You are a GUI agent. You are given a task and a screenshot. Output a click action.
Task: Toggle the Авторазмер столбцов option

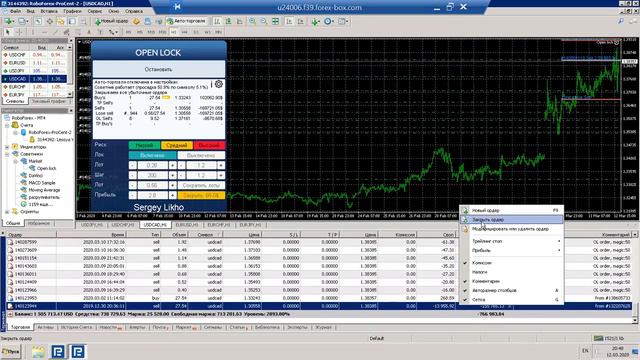pyautogui.click(x=512, y=290)
